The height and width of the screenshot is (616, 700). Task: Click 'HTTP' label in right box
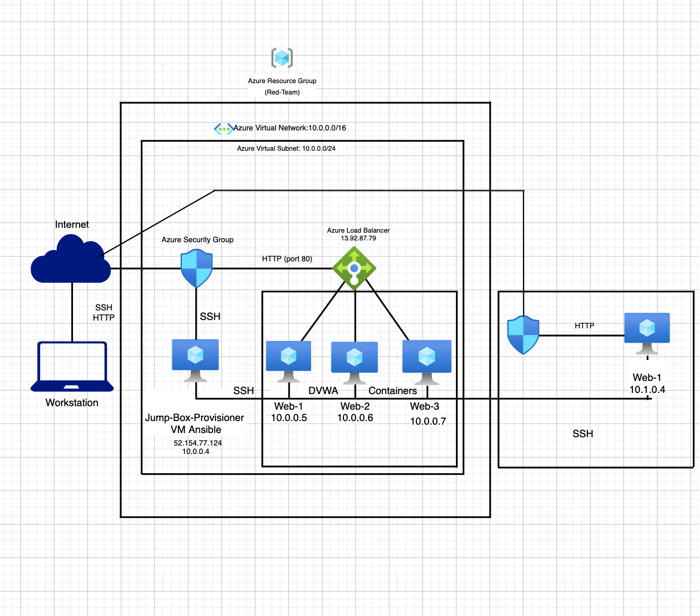click(585, 326)
